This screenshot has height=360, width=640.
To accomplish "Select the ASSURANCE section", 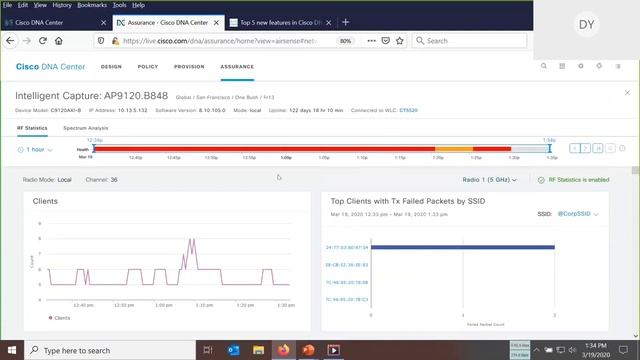I will click(237, 67).
